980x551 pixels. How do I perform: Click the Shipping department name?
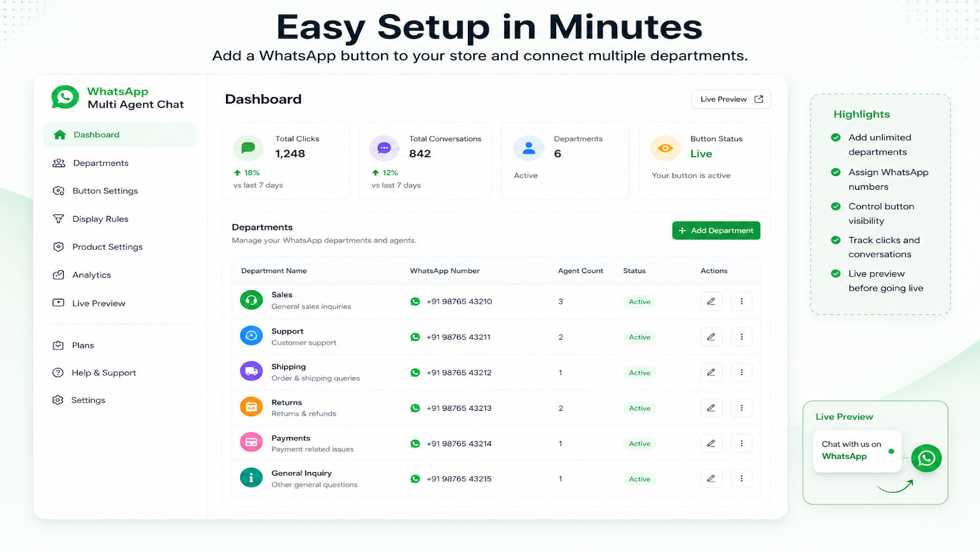click(x=288, y=367)
